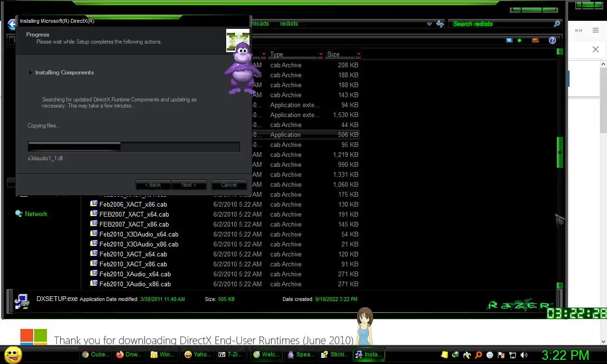This screenshot has height=364, width=607.
Task: Toggle the orange preview pane icon
Action: tap(535, 41)
